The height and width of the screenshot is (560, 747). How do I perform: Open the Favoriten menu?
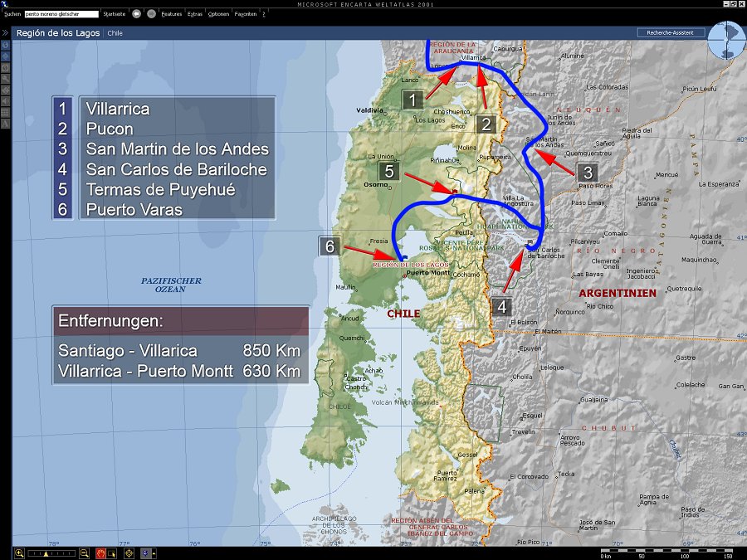(x=245, y=14)
